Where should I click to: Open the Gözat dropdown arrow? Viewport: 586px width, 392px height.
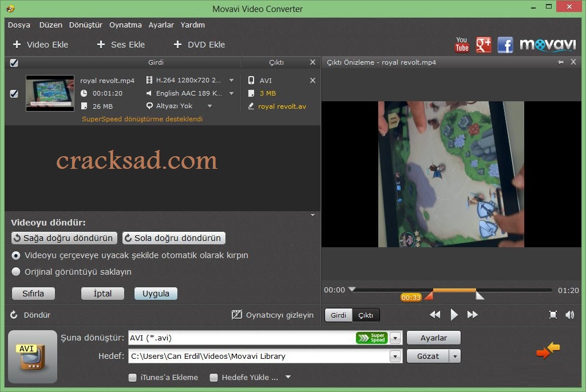click(455, 356)
